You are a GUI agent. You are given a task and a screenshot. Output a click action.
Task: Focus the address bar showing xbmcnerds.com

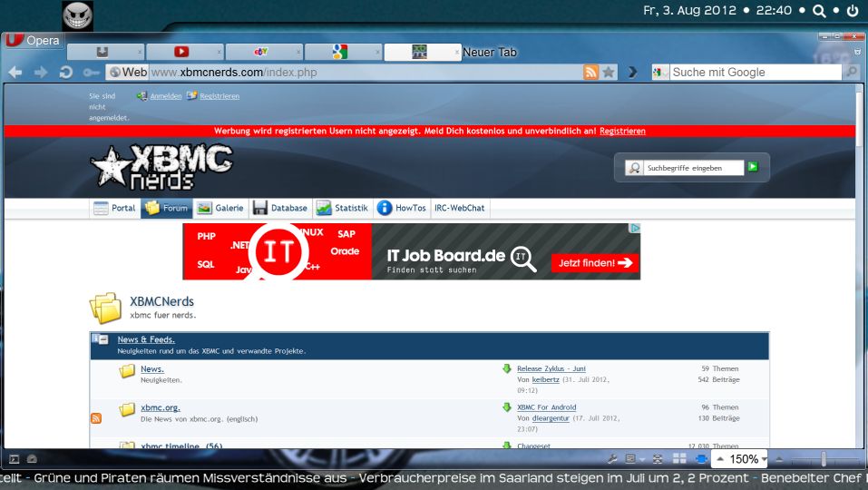click(366, 72)
